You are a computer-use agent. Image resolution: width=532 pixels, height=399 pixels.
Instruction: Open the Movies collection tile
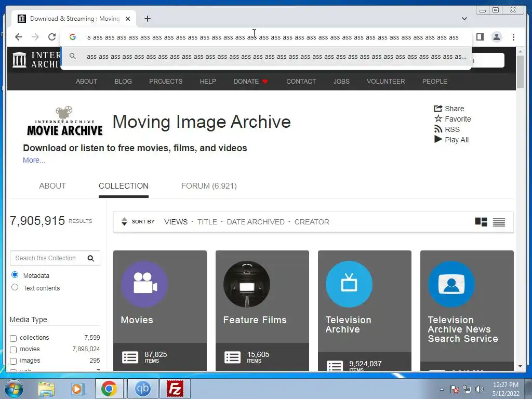[x=160, y=311]
